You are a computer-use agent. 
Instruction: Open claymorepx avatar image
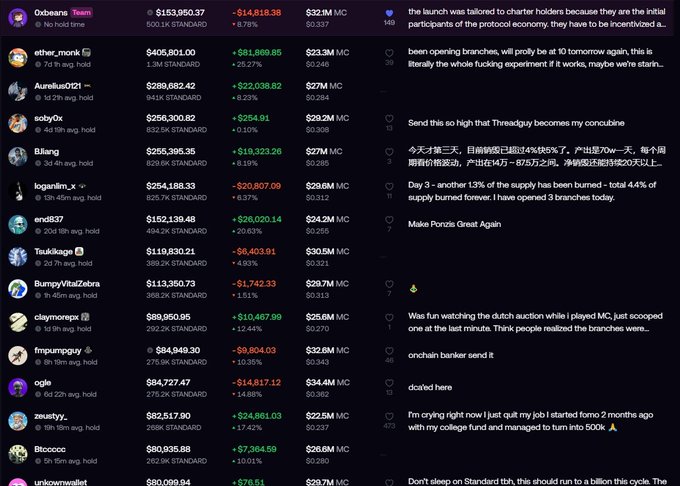tap(18, 322)
